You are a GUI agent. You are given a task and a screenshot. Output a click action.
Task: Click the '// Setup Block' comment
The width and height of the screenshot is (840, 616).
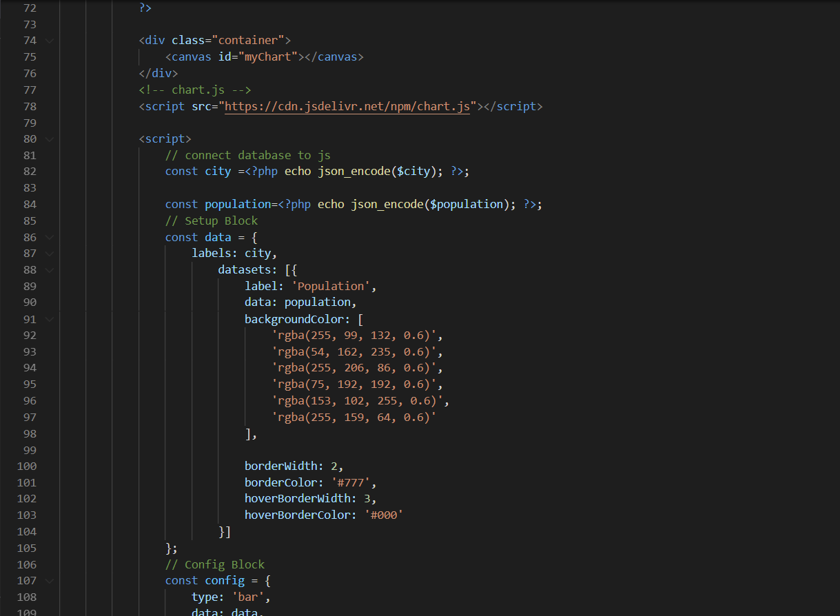point(212,220)
